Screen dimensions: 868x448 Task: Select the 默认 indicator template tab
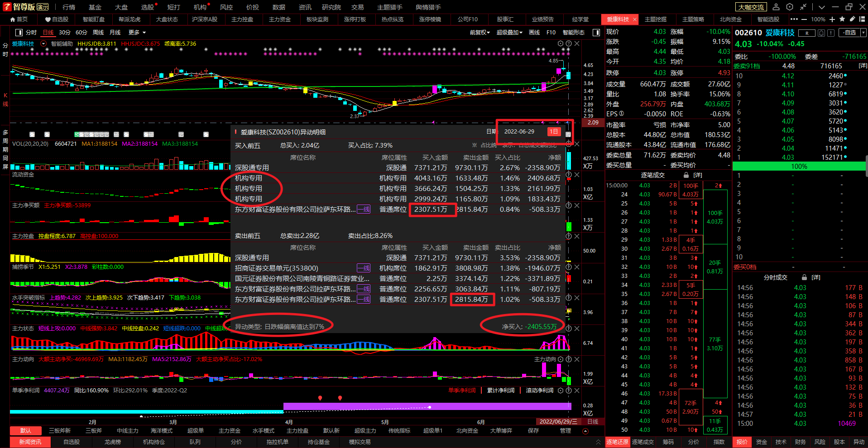pos(26,430)
